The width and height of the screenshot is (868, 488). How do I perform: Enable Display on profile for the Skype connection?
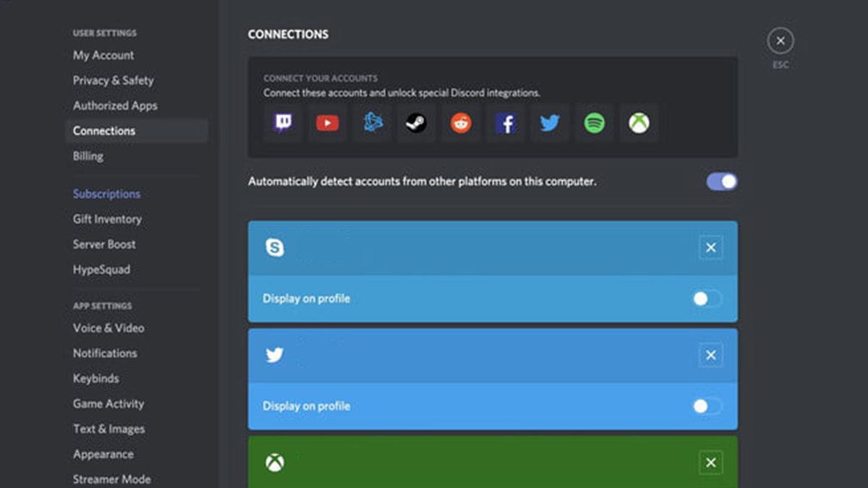(706, 299)
